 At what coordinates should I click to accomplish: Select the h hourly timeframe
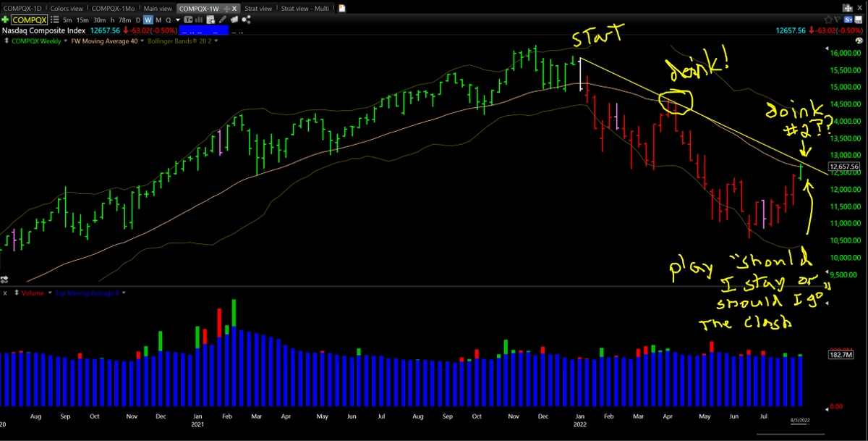pyautogui.click(x=112, y=20)
